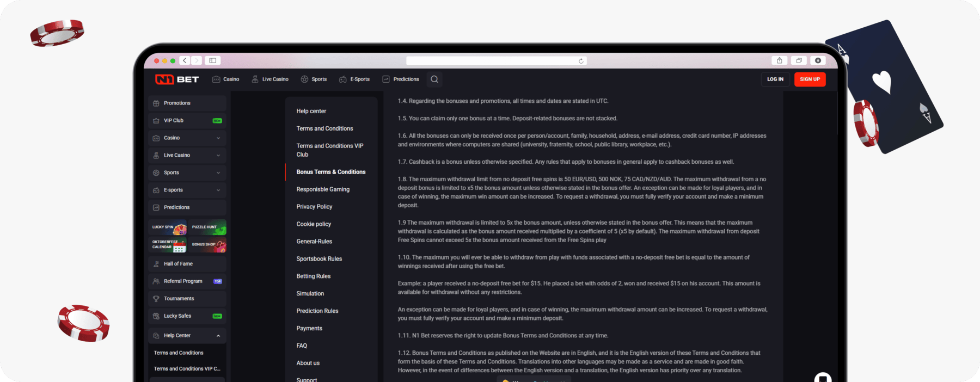This screenshot has height=382, width=980.
Task: Open the Bonus Shop tile
Action: 207,245
